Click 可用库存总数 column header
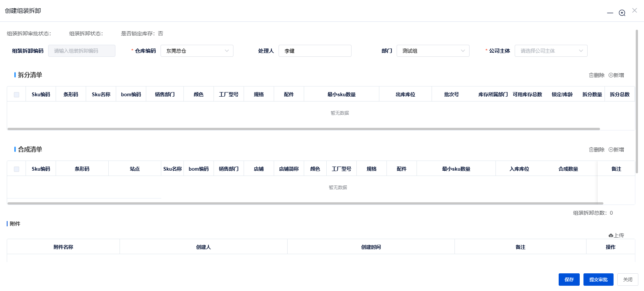Viewport: 644px width, 291px height. pos(527,94)
